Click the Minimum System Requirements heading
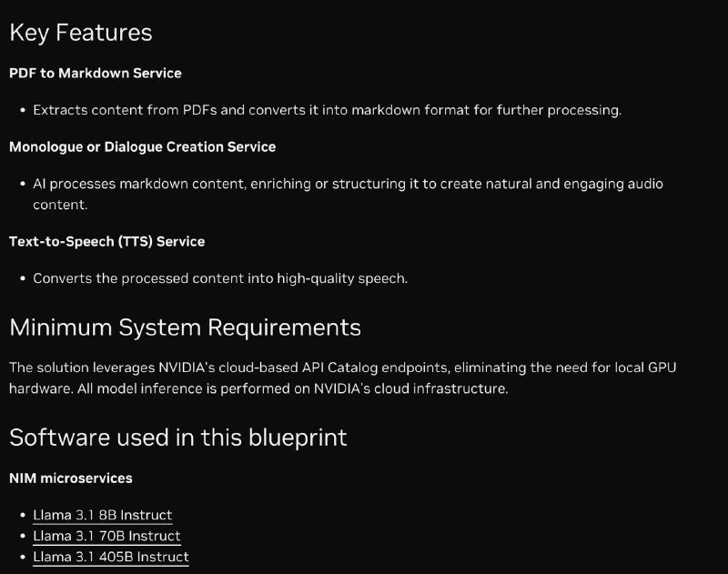Image resolution: width=728 pixels, height=574 pixels. coord(185,327)
